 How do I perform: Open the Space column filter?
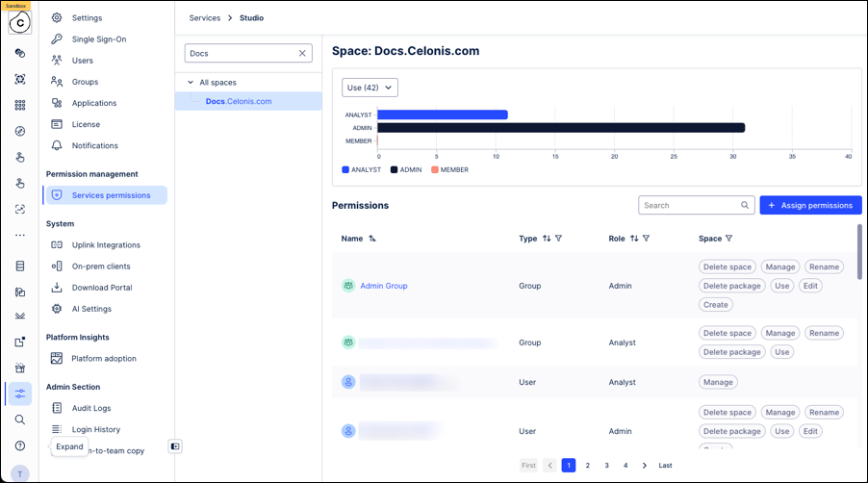coord(729,239)
